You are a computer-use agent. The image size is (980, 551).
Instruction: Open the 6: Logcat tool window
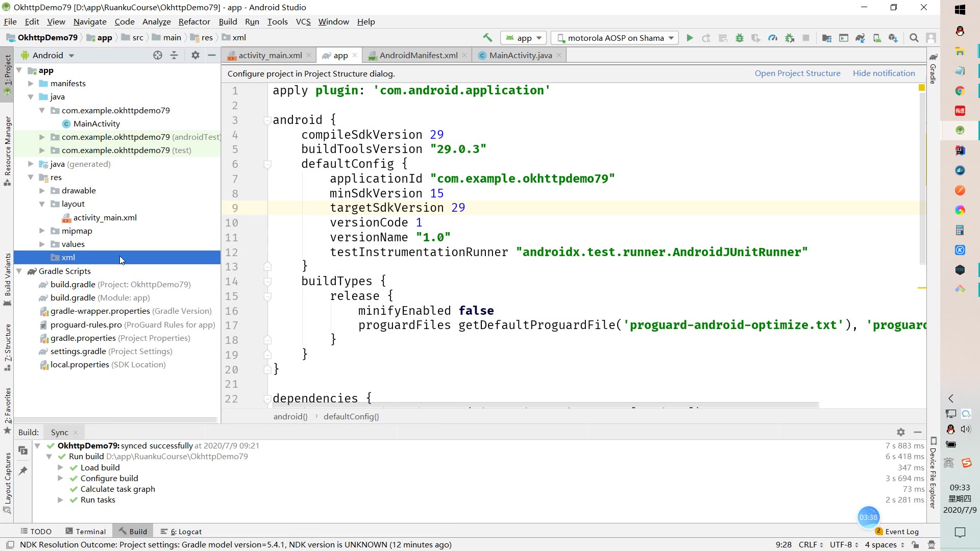click(x=181, y=531)
